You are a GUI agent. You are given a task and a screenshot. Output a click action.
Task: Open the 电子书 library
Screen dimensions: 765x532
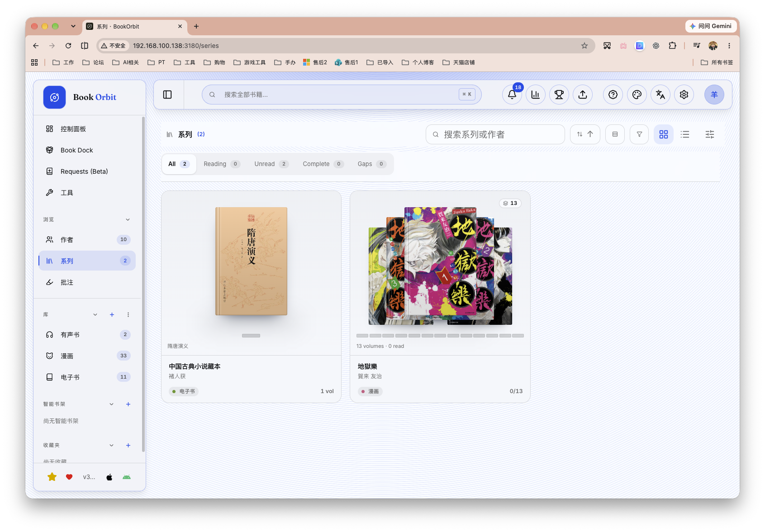(x=87, y=377)
